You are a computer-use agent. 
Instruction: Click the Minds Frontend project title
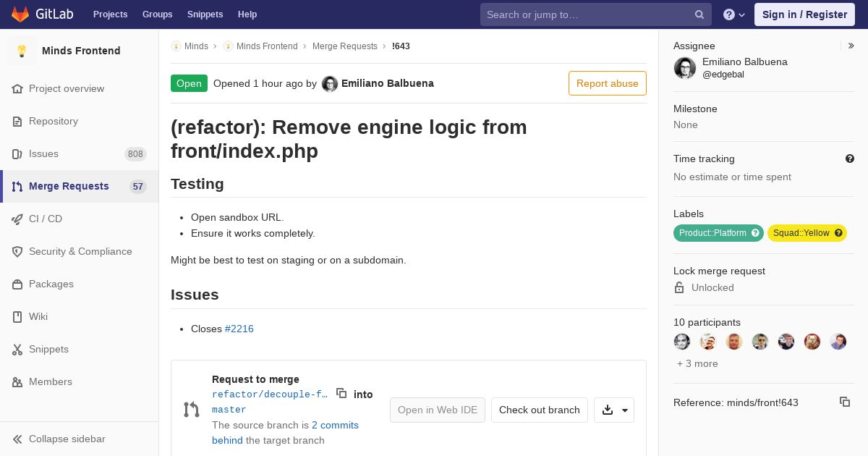81,51
